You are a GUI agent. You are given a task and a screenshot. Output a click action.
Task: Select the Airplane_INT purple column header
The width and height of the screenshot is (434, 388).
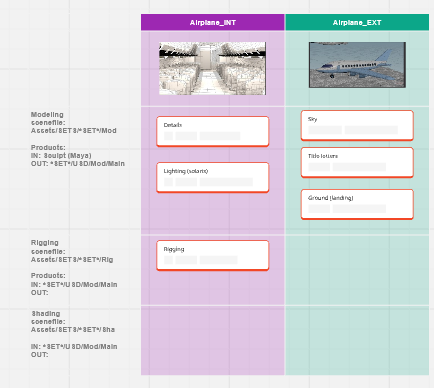click(x=213, y=22)
